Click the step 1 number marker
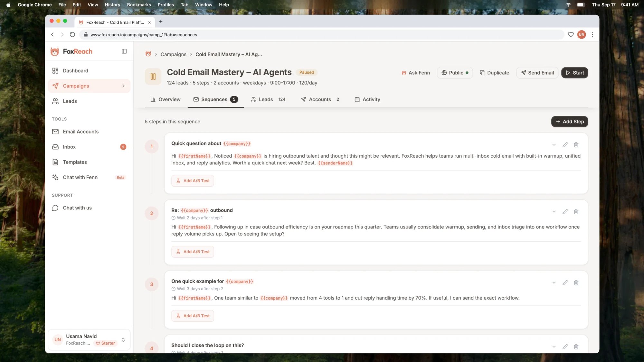 152,146
